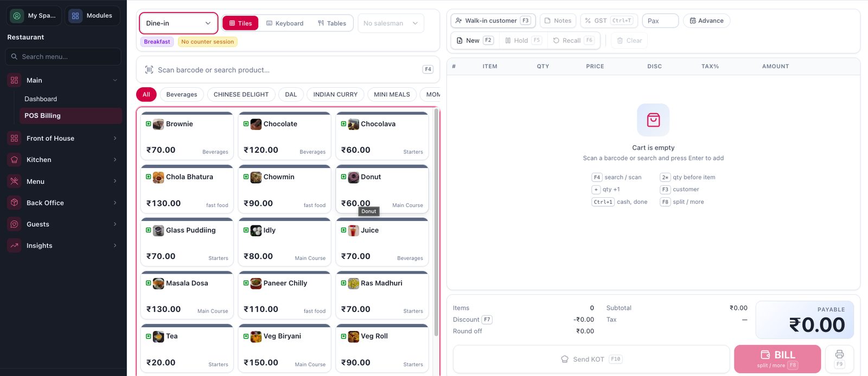Click the Guests sidebar icon
The width and height of the screenshot is (868, 376).
tap(15, 224)
